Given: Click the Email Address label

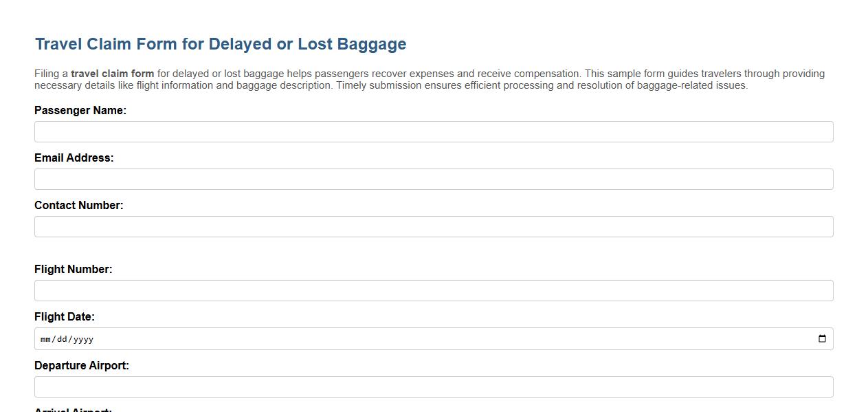Looking at the screenshot, I should (74, 158).
